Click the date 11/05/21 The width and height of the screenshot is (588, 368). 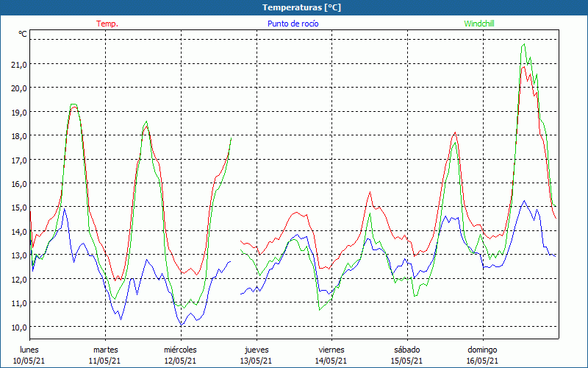[x=105, y=361]
